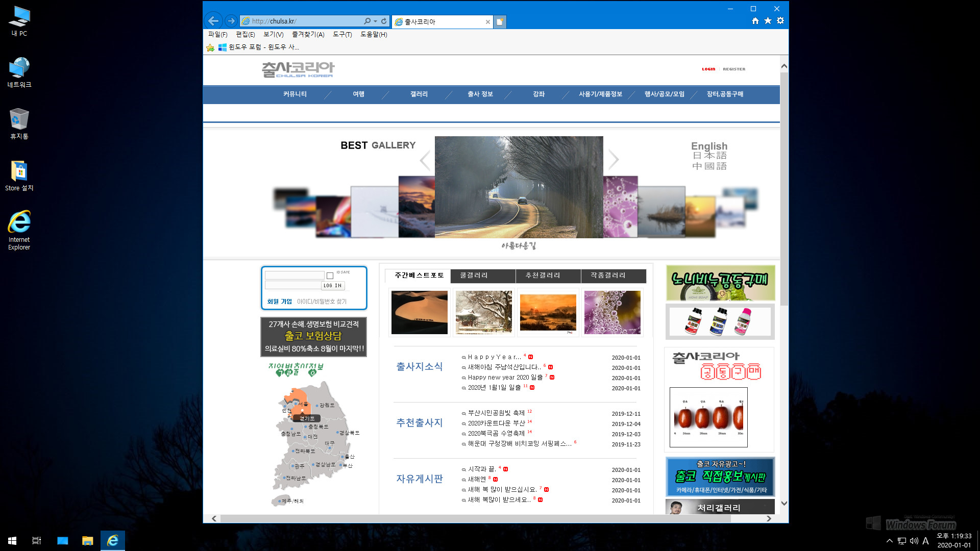Click the Home icon in Internet Explorer

point(755,21)
